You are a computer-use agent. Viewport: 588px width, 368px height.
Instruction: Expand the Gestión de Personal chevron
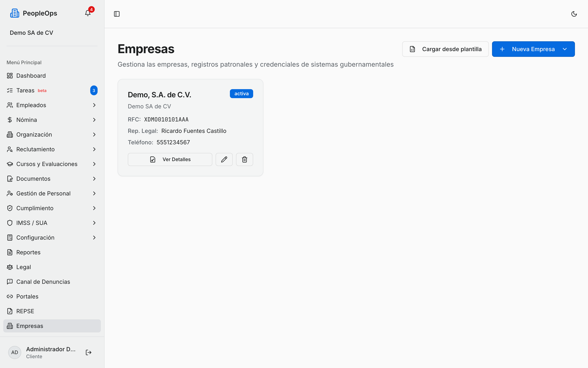pos(94,193)
